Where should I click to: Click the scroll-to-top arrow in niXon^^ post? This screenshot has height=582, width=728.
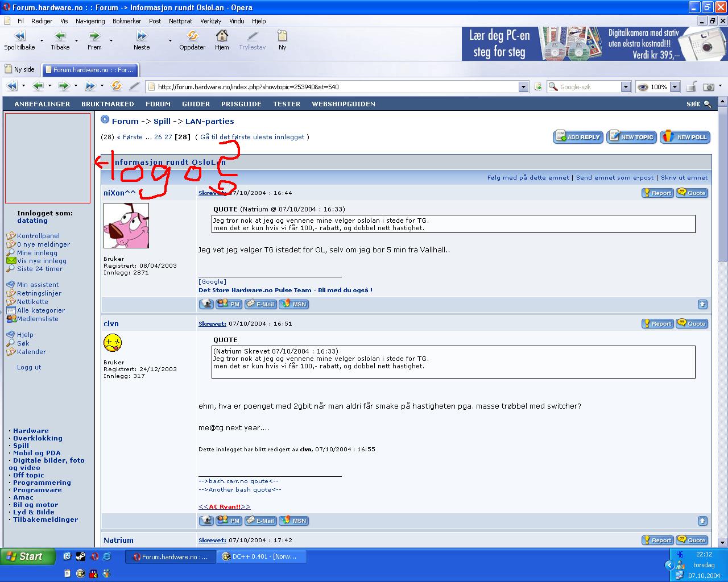(702, 304)
